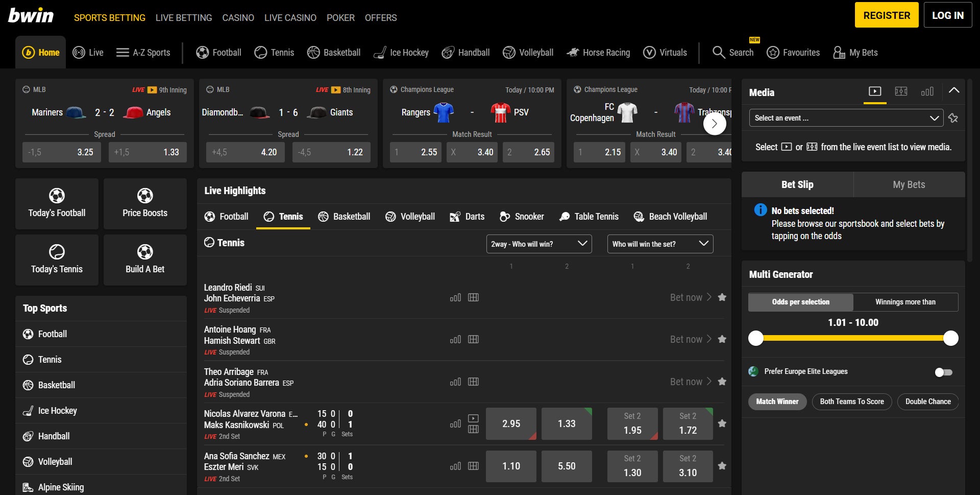Select Odds per selection option
The width and height of the screenshot is (980, 495).
pos(801,302)
